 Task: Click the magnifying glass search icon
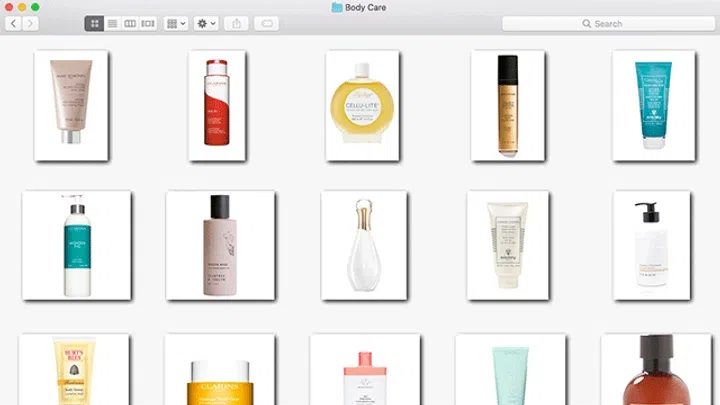(587, 23)
